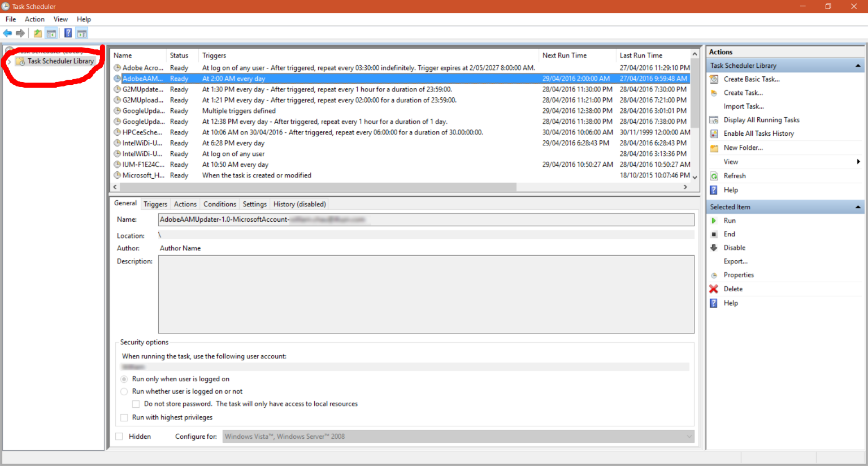Click the 'Import Task...' action

(x=744, y=106)
